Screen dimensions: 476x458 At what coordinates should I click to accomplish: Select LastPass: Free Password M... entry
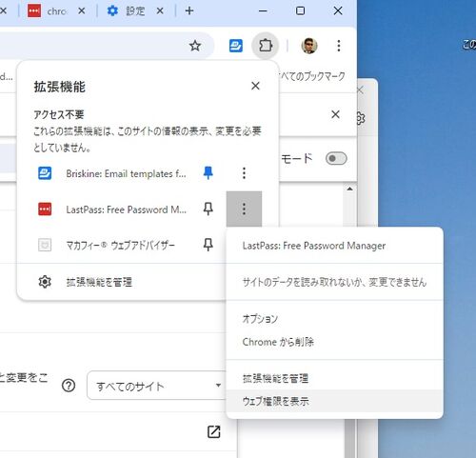click(126, 209)
